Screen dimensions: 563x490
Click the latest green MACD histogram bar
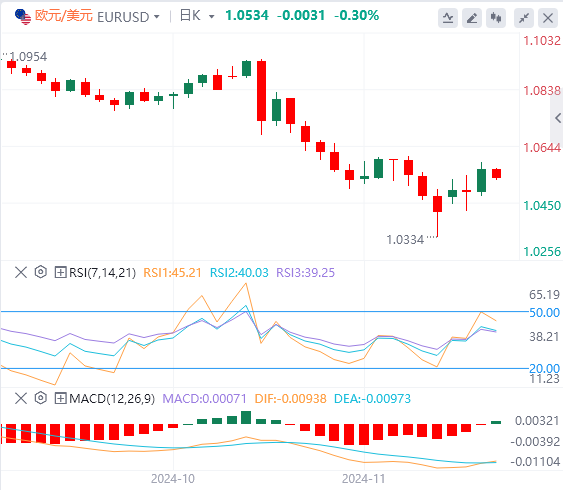496,422
